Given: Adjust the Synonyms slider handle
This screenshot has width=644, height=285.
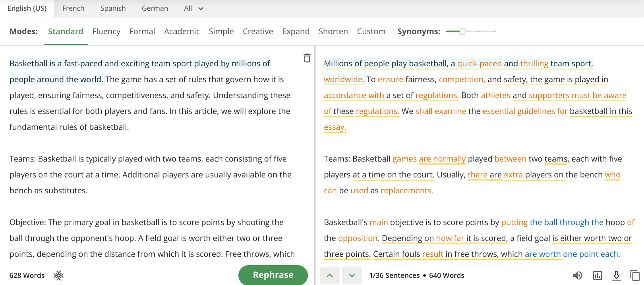Looking at the screenshot, I should pyautogui.click(x=462, y=31).
